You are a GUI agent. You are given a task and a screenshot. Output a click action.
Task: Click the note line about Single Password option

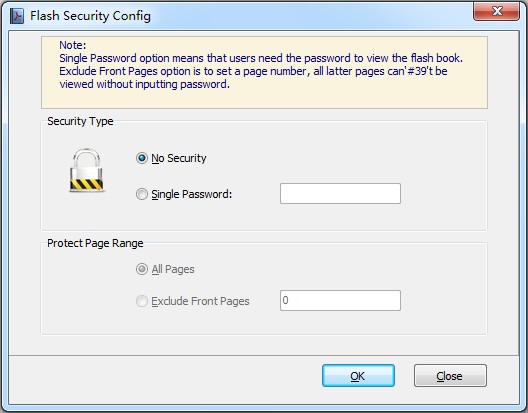[x=261, y=58]
